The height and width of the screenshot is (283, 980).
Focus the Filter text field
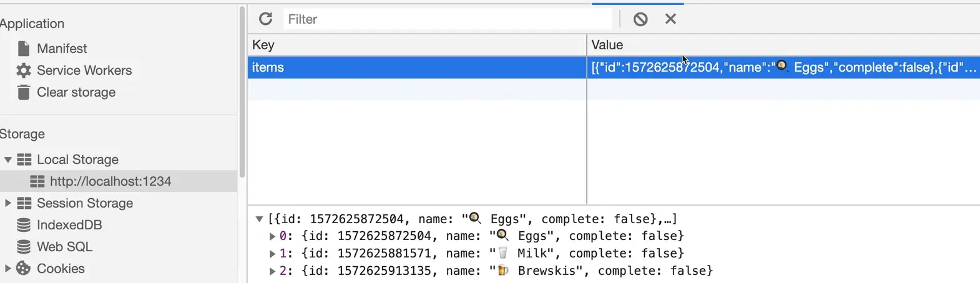tap(446, 19)
